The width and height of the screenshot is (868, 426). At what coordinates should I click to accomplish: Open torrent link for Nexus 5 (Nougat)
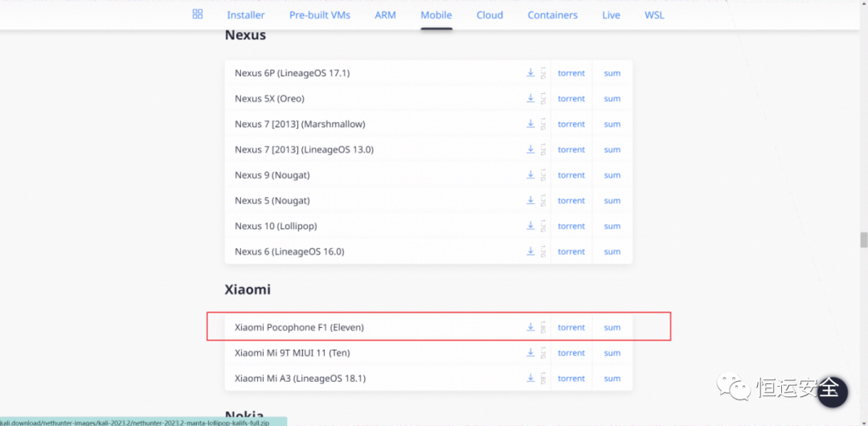tap(571, 200)
